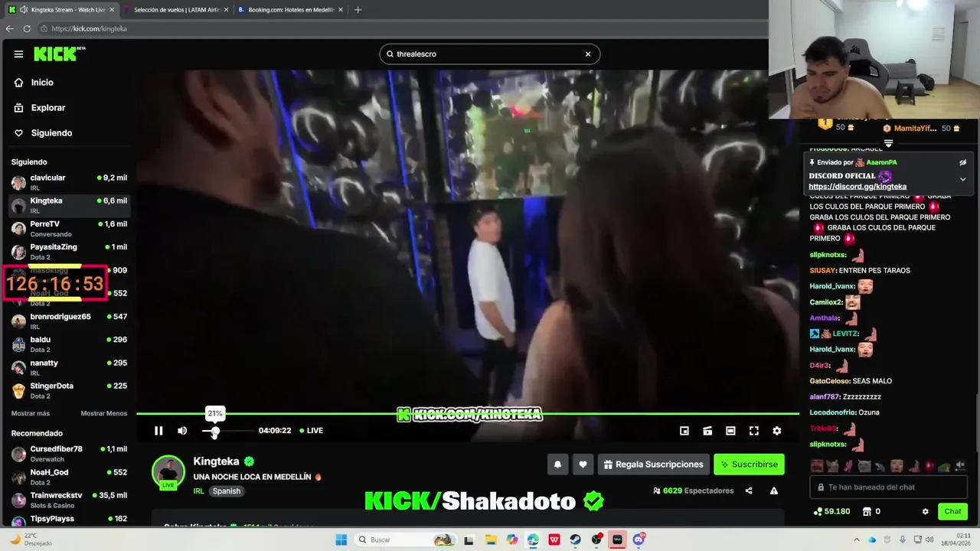This screenshot has height=551, width=980.
Task: Open Discord from the taskbar
Action: [639, 540]
